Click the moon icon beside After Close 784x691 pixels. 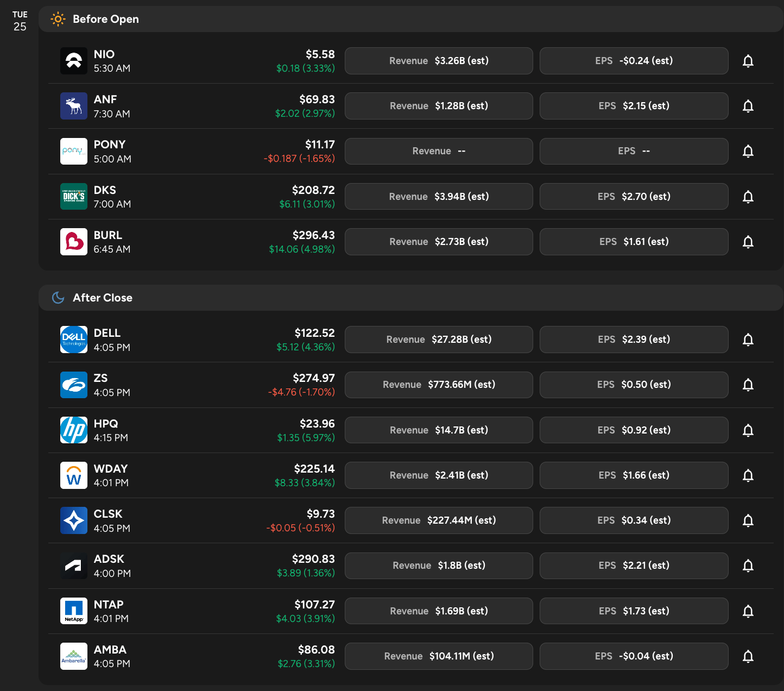click(x=58, y=298)
